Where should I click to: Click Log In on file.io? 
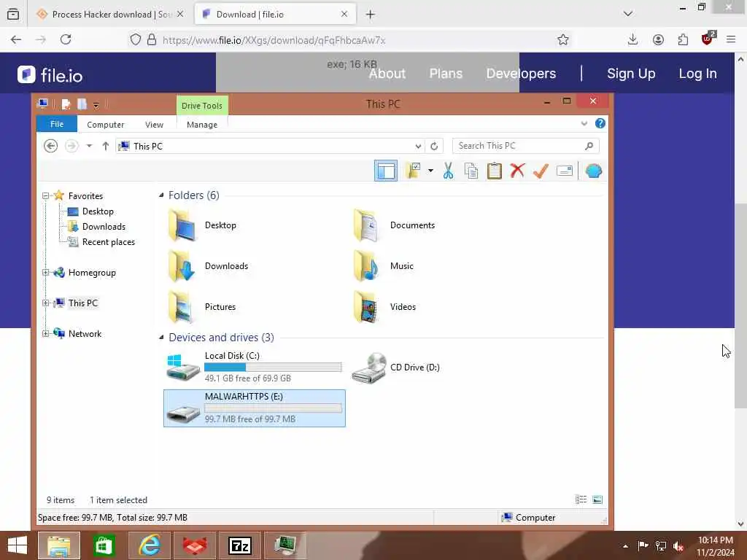tap(697, 74)
